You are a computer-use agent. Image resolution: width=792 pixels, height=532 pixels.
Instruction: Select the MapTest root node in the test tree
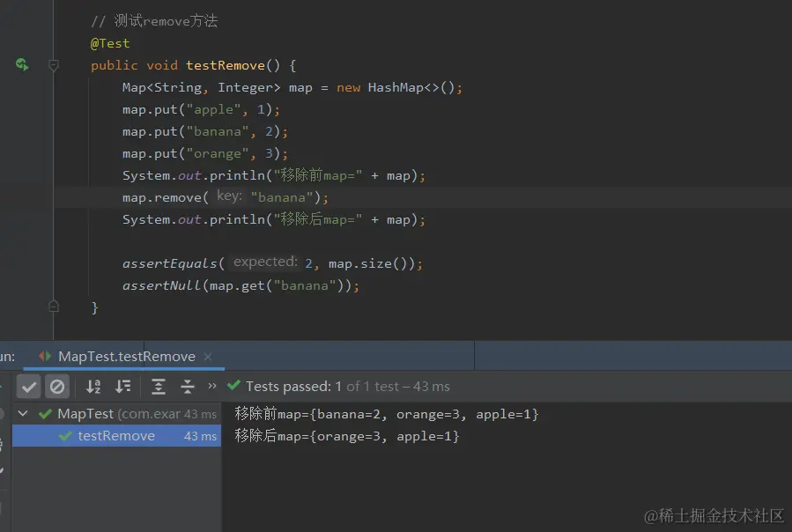(x=116, y=414)
